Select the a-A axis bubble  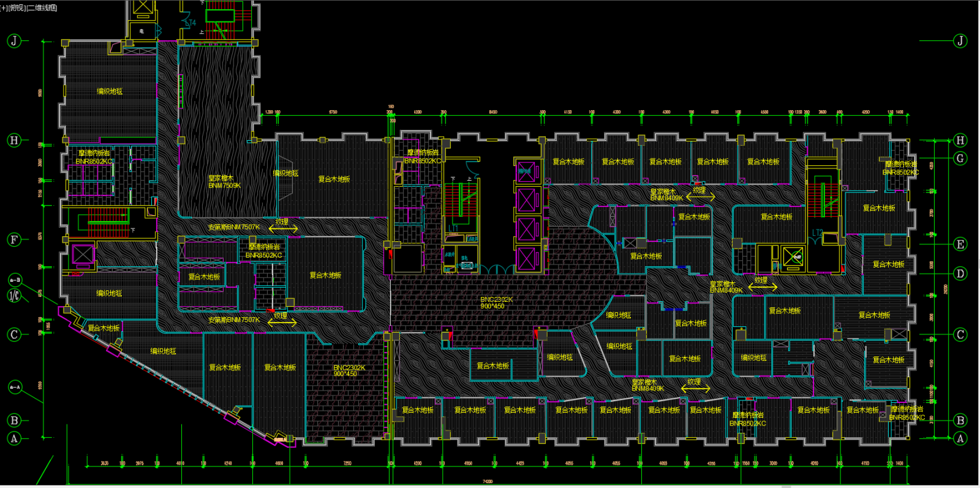pos(15,387)
